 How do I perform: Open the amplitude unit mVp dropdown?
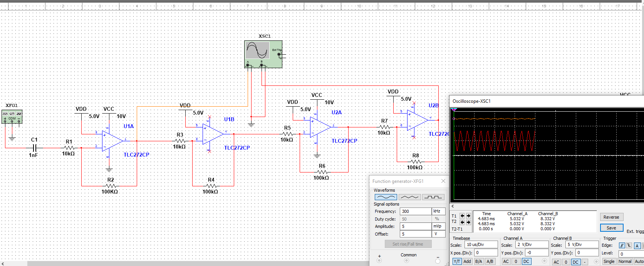tap(438, 226)
